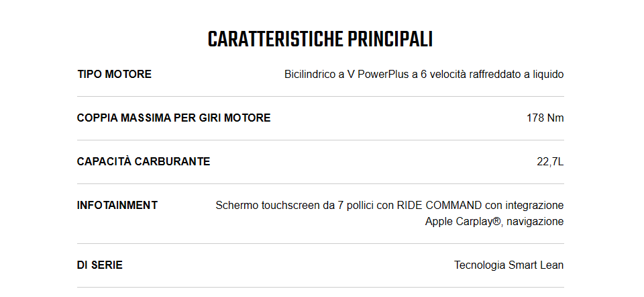Click the word CARBURANTE in the fuel label
The image size is (644, 297).
point(172,161)
